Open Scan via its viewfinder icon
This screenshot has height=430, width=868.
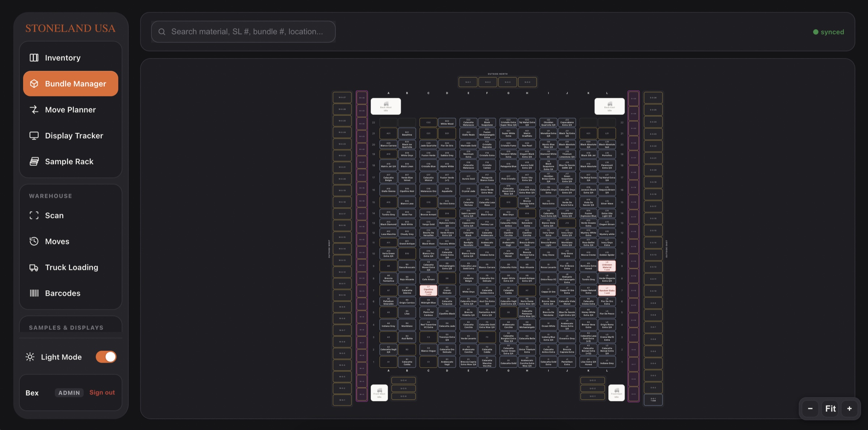(34, 216)
